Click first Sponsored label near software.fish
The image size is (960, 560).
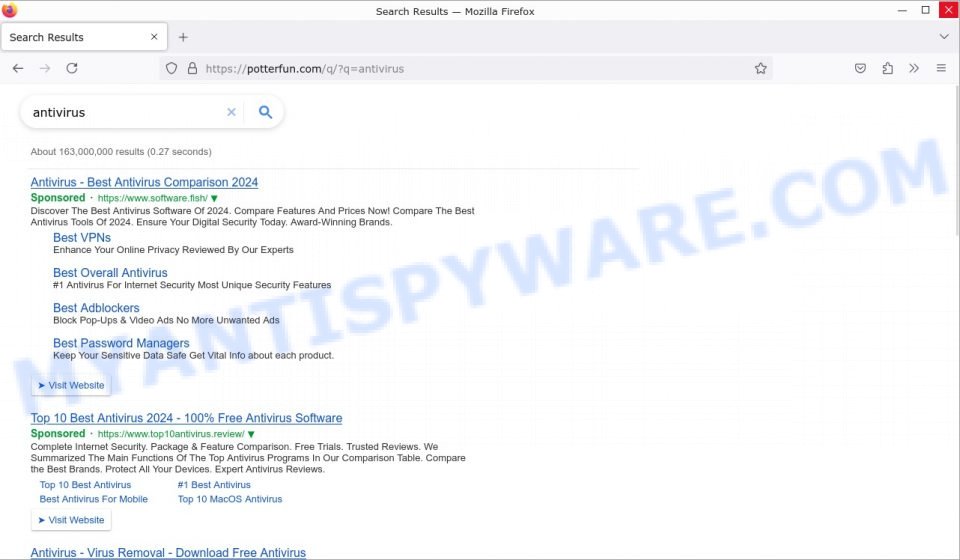click(x=58, y=198)
